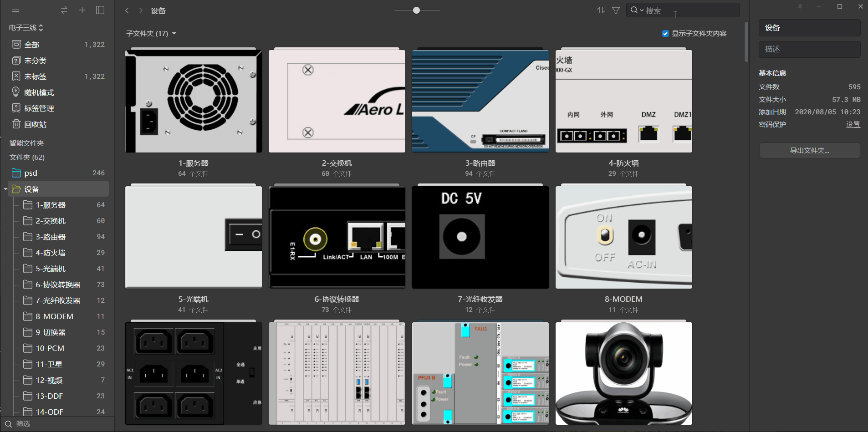The width and height of the screenshot is (868, 432).
Task: Open the 5-光端机 folder thumbnail
Action: coord(194,236)
